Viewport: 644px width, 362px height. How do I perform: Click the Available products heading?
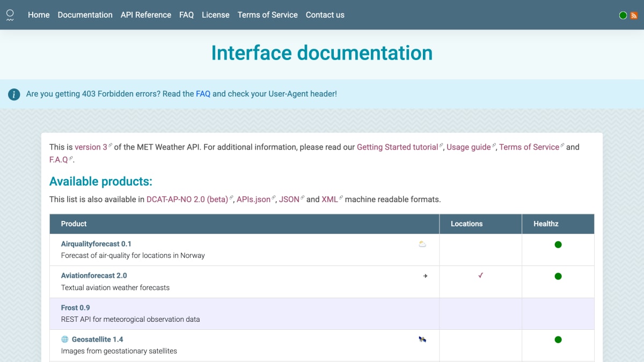pyautogui.click(x=101, y=181)
